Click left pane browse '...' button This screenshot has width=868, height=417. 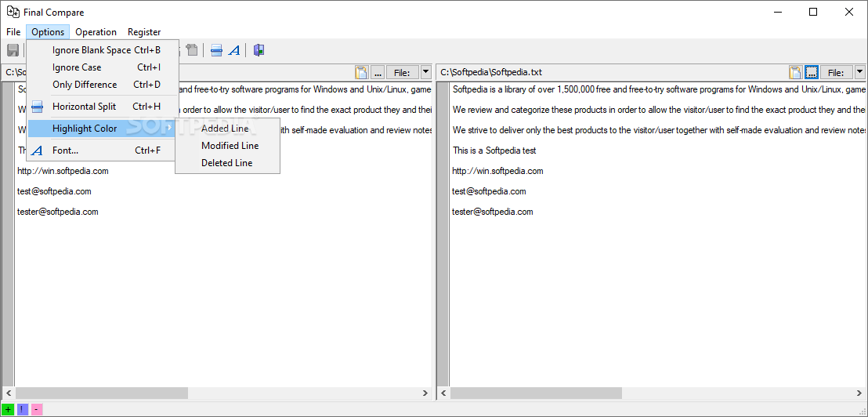coord(378,72)
